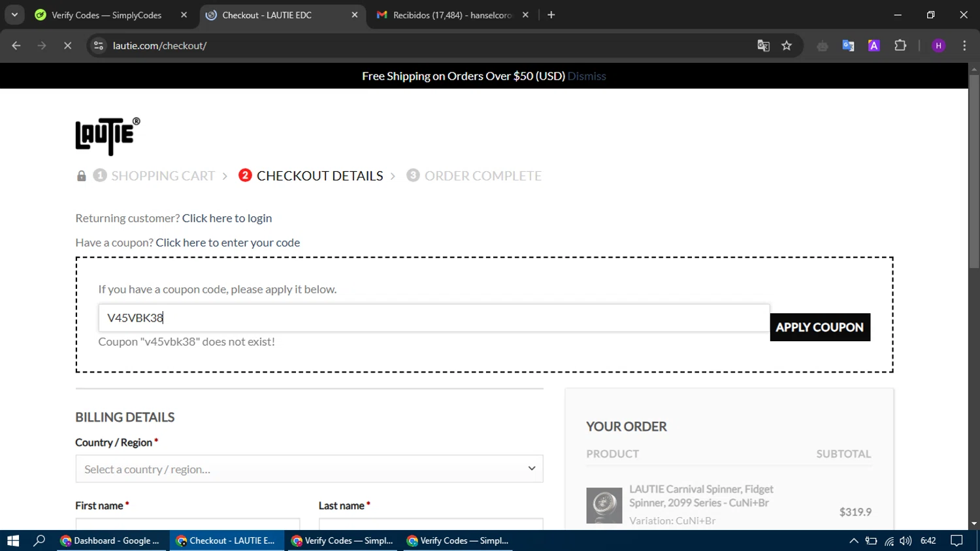Open site information icon in address bar

pos(99,46)
